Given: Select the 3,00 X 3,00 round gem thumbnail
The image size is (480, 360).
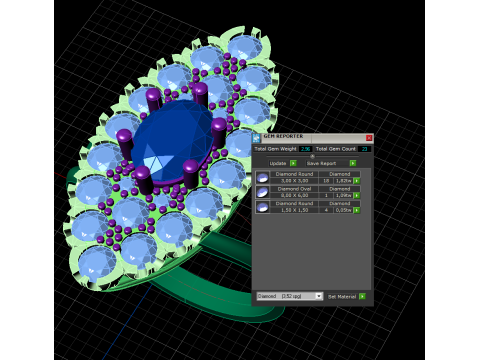Looking at the screenshot, I should (262, 177).
